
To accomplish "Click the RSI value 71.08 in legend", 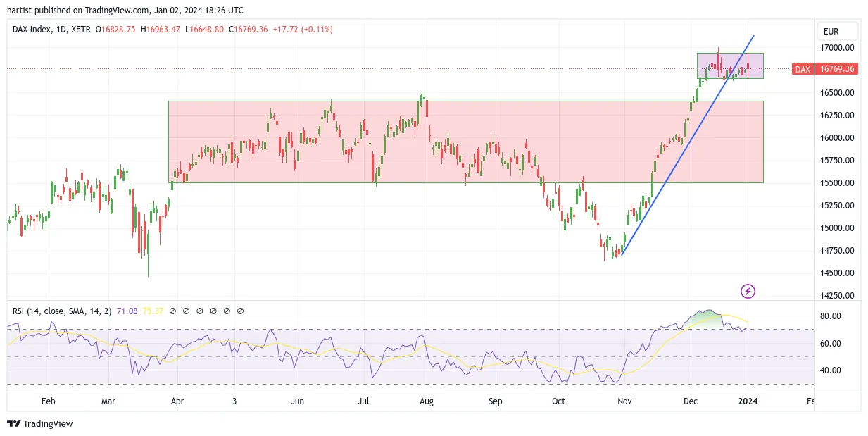I will coord(127,311).
